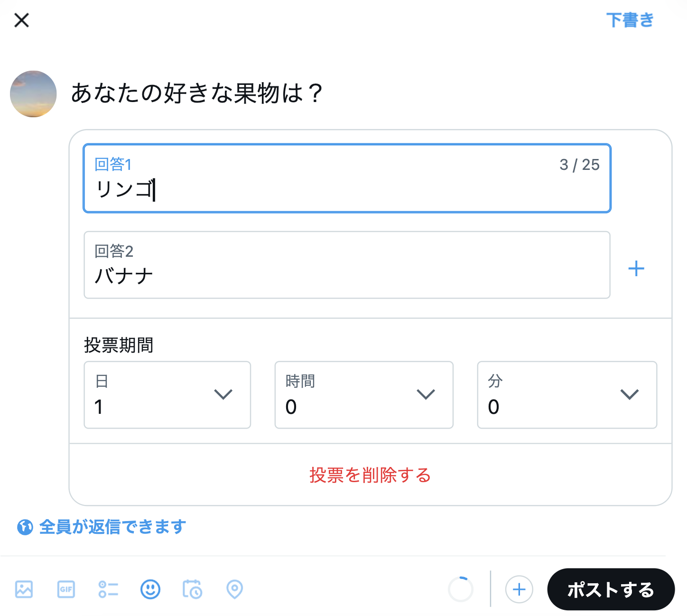The height and width of the screenshot is (616, 687).
Task: Click the add another post plus icon
Action: pyautogui.click(x=519, y=589)
